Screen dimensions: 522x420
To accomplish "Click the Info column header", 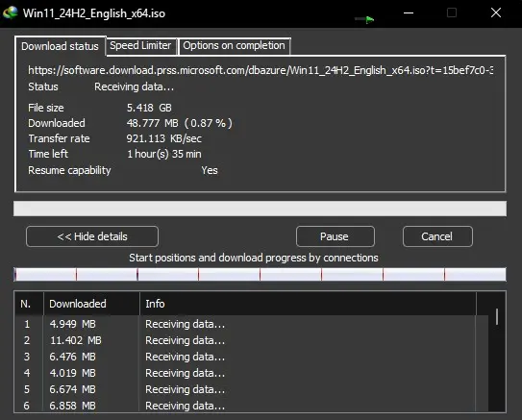I will (x=309, y=304).
